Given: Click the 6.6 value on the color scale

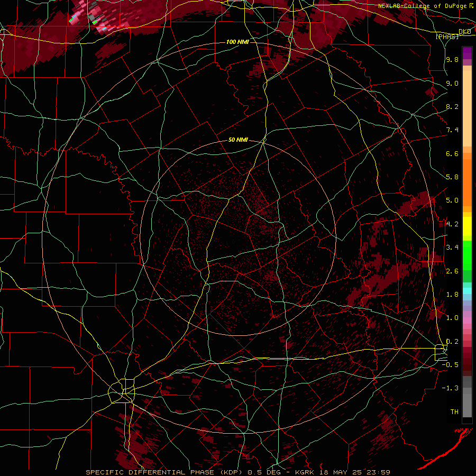Looking at the screenshot, I should point(452,154).
